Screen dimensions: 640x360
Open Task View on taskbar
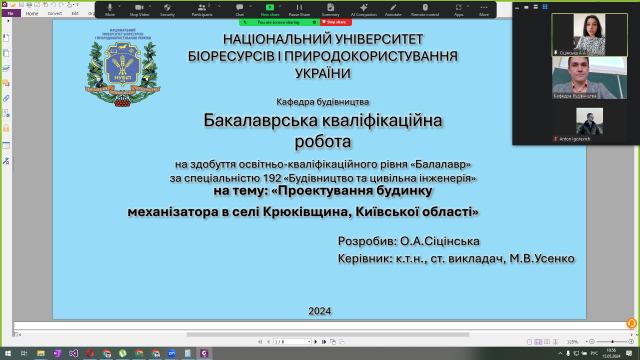tap(24, 353)
